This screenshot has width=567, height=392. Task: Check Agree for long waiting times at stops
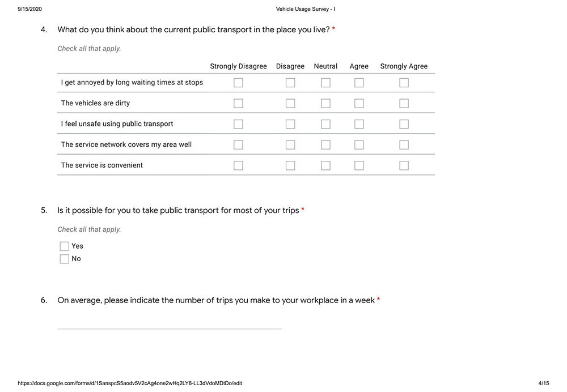[359, 83]
